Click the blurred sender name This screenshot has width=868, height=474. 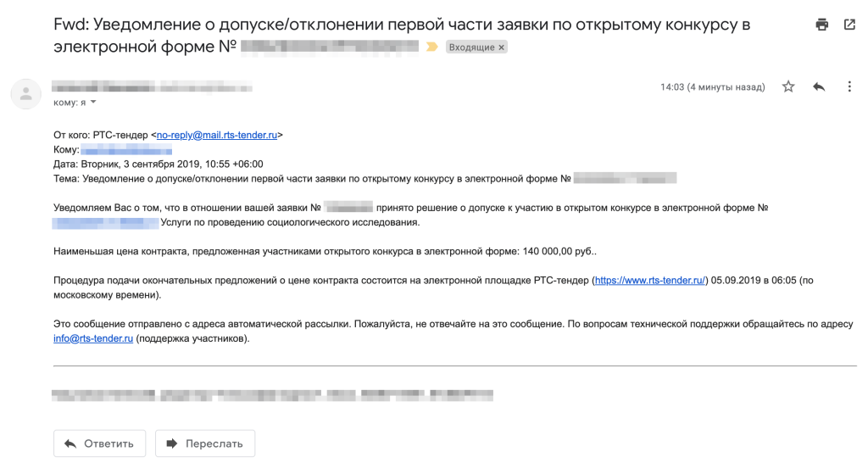[153, 86]
